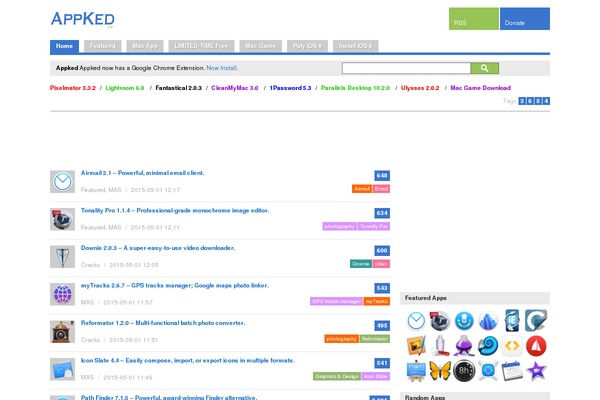Open the purple potion flask app icon
This screenshot has height=400, width=600.
(x=464, y=346)
